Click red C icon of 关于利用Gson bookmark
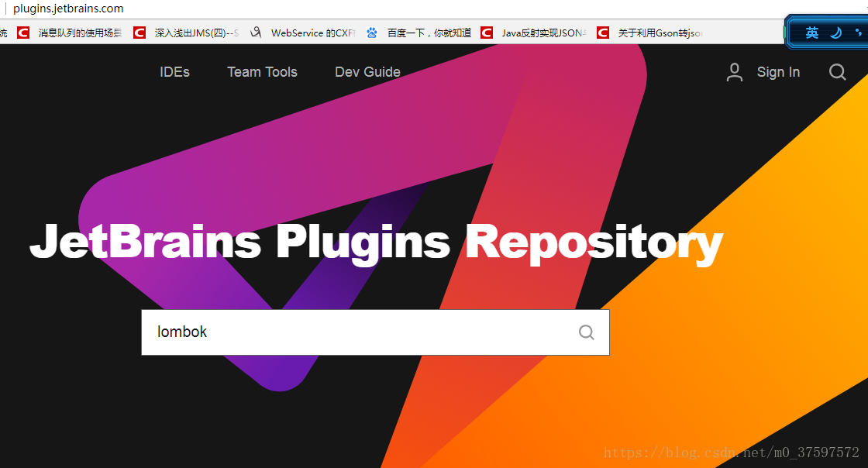The image size is (868, 468). (603, 33)
